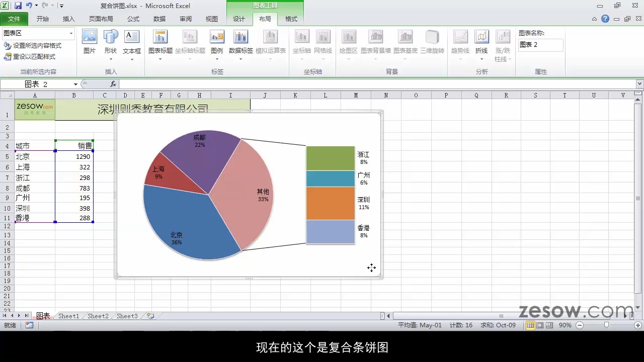644x362 pixels.
Task: Click 设置所选内容格式 format selection
Action: click(x=32, y=46)
